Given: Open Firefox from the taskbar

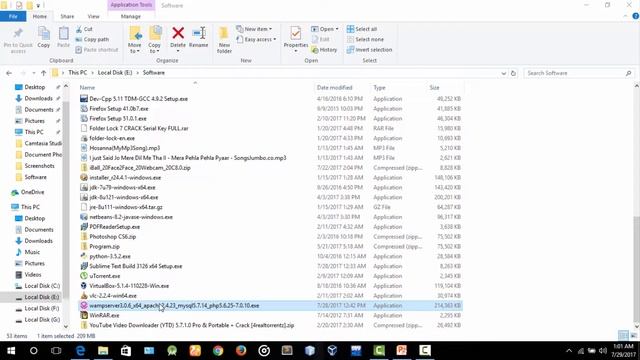Looking at the screenshot, I should (241, 351).
